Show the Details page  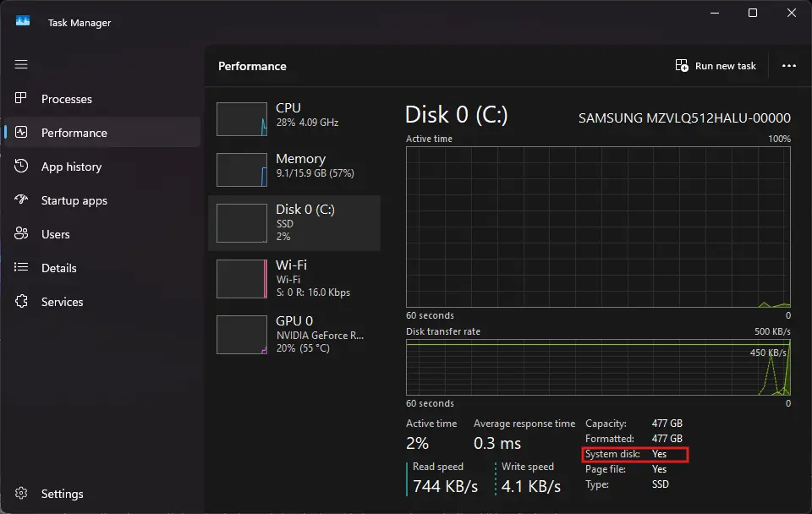[59, 268]
